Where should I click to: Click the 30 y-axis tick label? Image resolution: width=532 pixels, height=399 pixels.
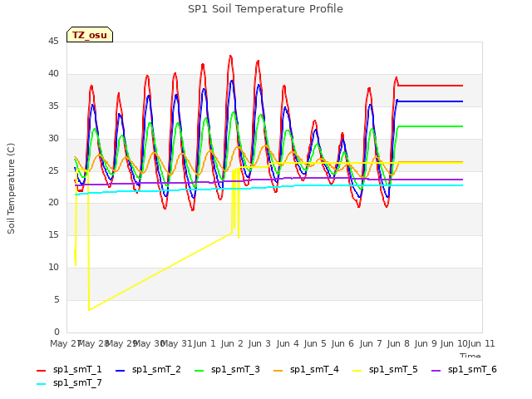(53, 139)
